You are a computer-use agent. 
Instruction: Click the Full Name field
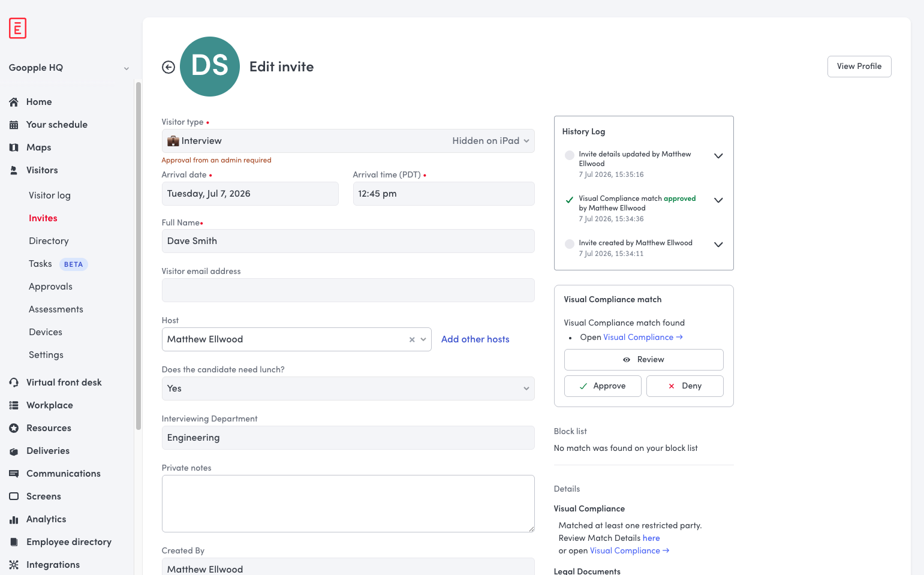click(348, 241)
